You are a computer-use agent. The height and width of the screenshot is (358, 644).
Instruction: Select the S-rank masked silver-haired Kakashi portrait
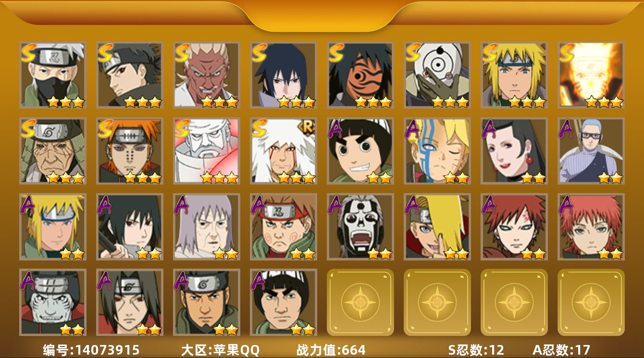53,75
